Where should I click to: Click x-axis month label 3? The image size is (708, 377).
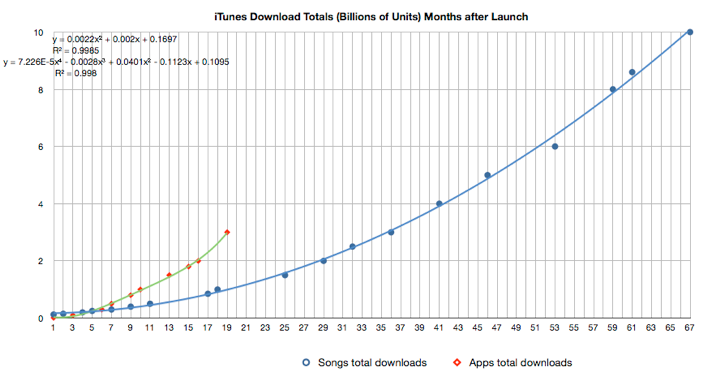[x=72, y=328]
